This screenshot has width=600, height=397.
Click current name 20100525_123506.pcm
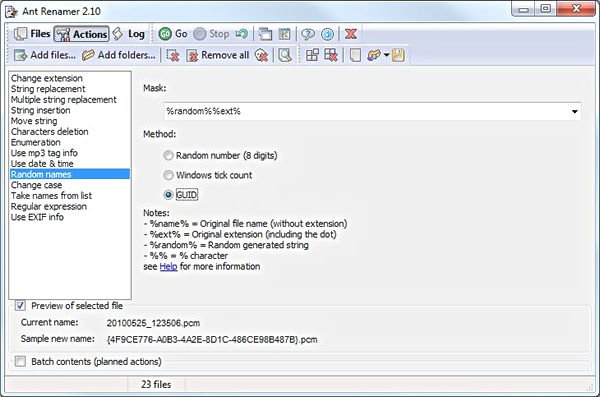(153, 323)
